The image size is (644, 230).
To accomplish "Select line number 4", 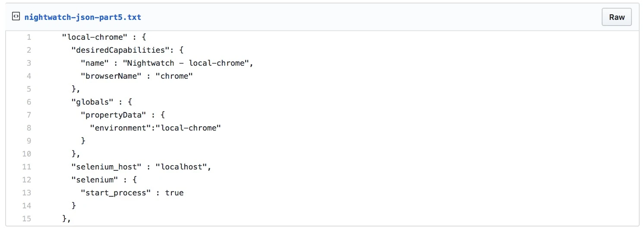I will [28, 76].
